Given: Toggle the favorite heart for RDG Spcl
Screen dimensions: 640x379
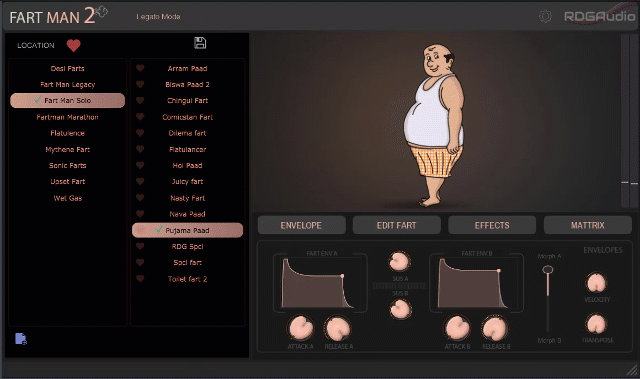Looking at the screenshot, I should point(140,246).
